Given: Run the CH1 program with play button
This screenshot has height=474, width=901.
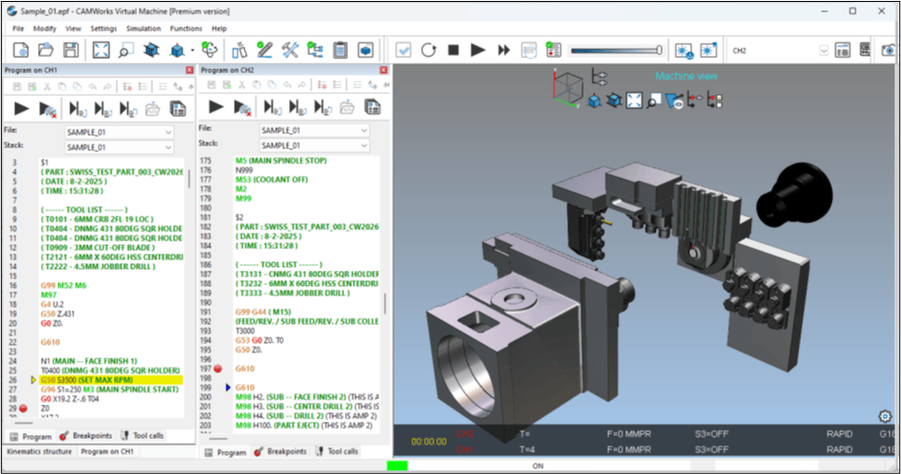Looking at the screenshot, I should [21, 108].
